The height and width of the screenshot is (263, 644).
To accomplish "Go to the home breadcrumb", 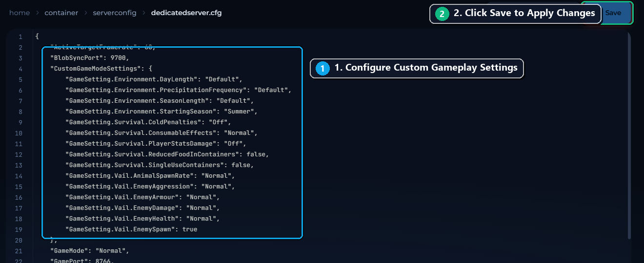I will pyautogui.click(x=20, y=13).
